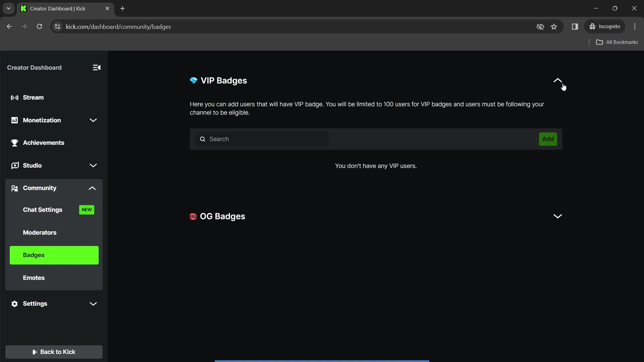Click the Emotes link in sidebar
The image size is (644, 362).
[x=34, y=278]
